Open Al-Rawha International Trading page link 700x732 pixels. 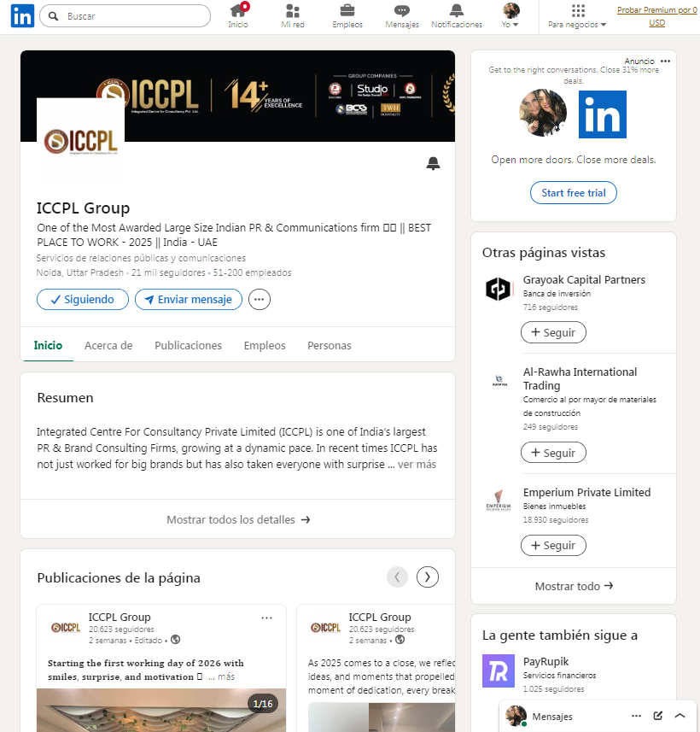coord(580,378)
